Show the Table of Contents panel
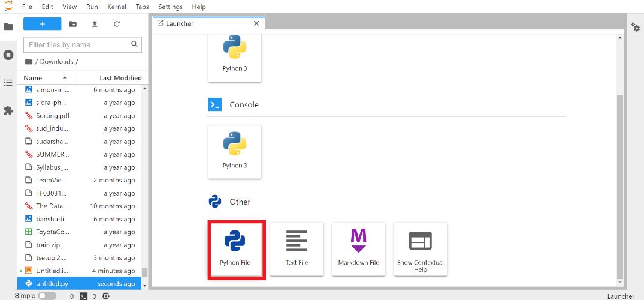 point(8,83)
